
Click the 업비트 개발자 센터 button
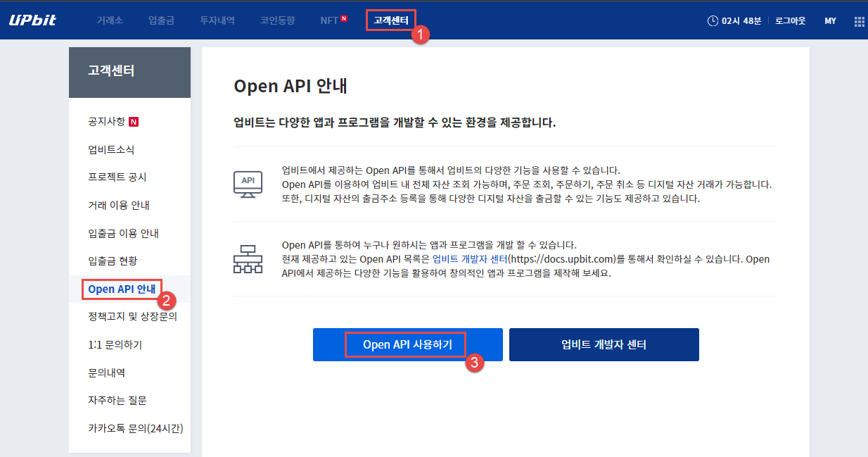[604, 344]
